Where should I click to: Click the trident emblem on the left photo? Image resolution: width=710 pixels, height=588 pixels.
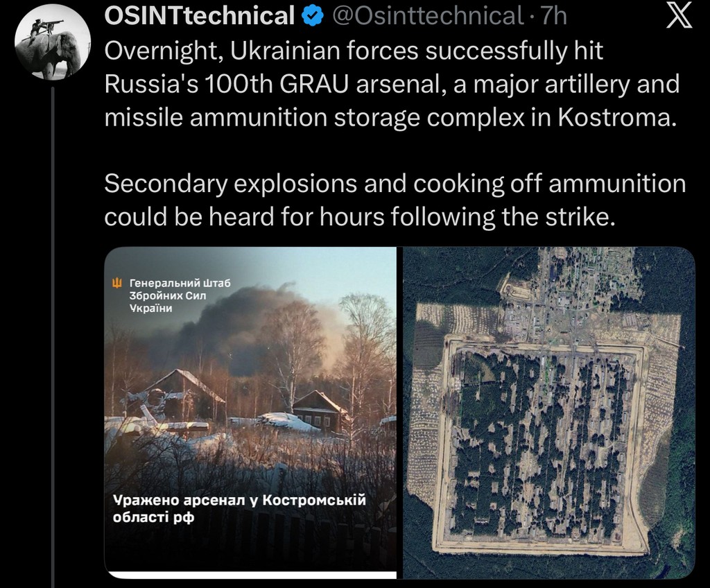(116, 282)
